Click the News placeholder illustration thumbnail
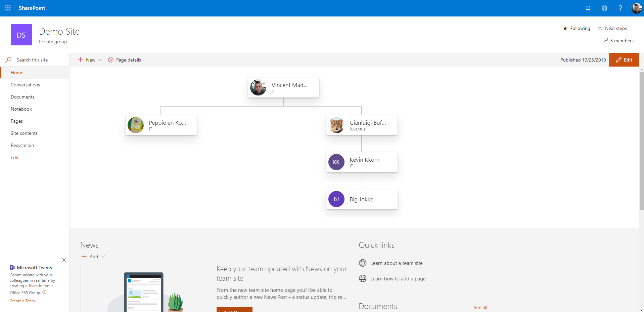Viewport: 644px width, 312px height. click(x=144, y=288)
